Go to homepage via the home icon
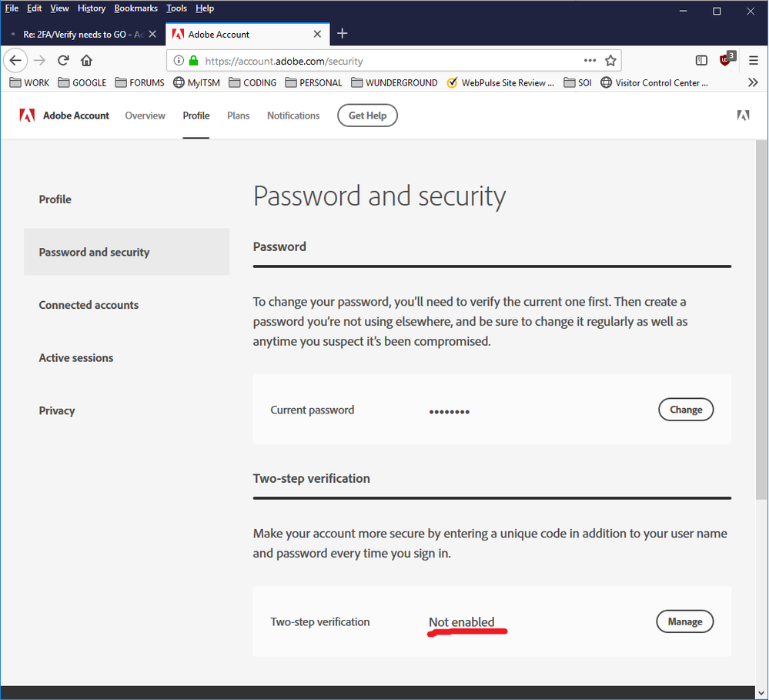 pyautogui.click(x=88, y=60)
